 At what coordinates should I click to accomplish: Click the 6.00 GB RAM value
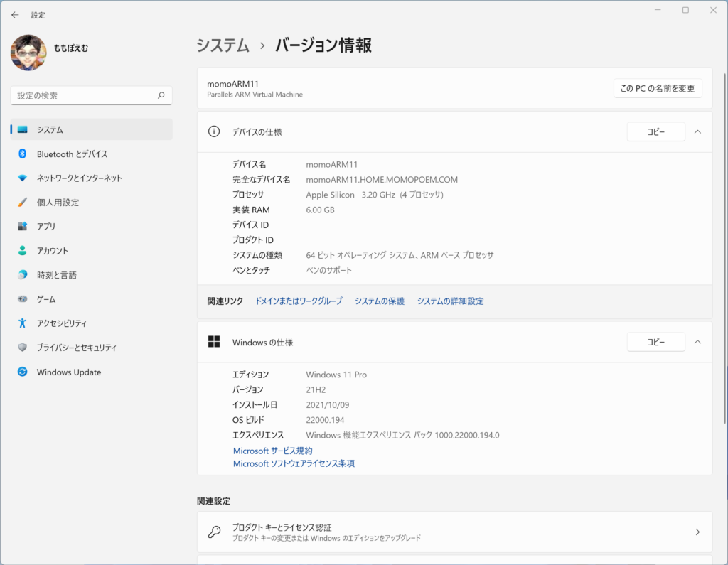320,210
